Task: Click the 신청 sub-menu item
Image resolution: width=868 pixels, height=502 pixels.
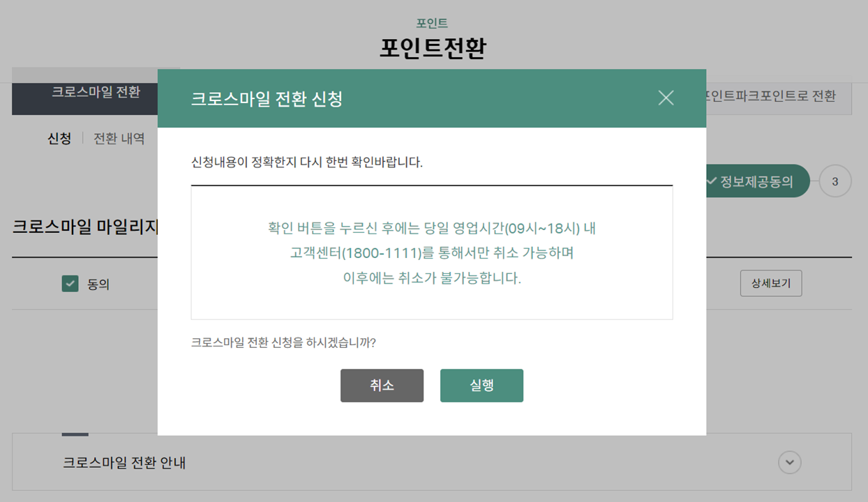Action: coord(58,138)
